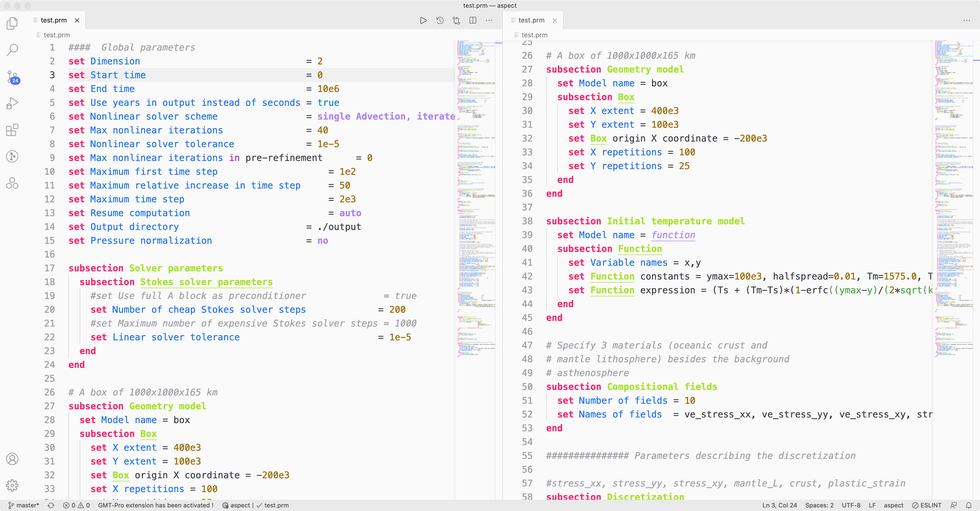Click the Ln 3, Col 24 position indicator
Screen dimensions: 980x511
pyautogui.click(x=779, y=505)
